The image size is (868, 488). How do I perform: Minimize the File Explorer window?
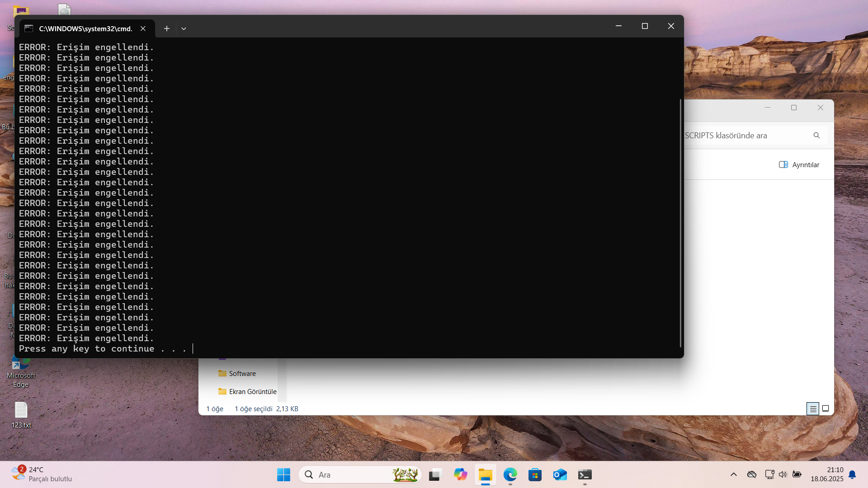pos(768,108)
